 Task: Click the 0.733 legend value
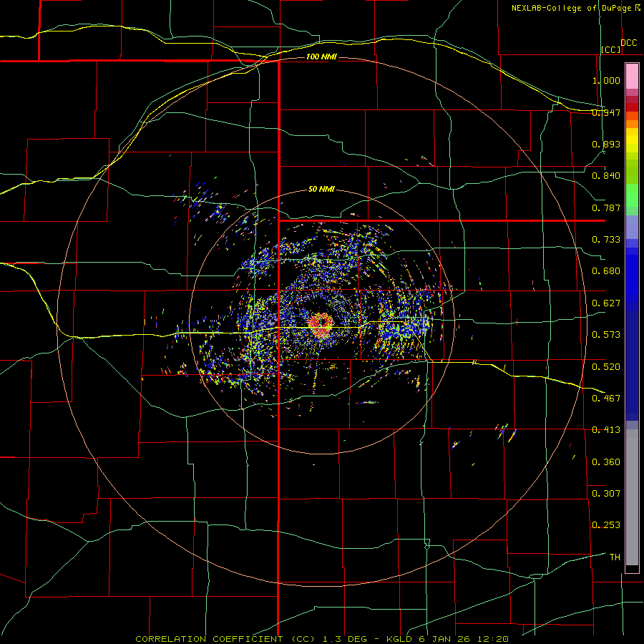606,240
